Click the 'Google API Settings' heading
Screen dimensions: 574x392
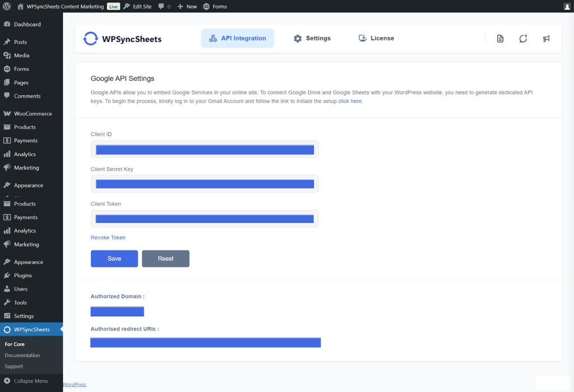(122, 78)
